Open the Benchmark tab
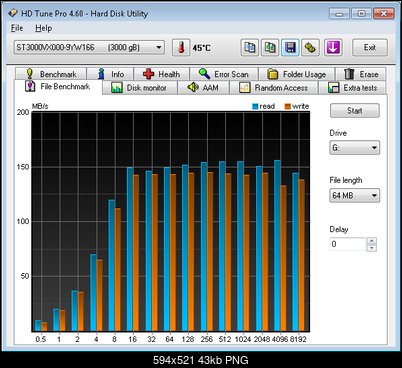402x368 pixels. point(51,74)
